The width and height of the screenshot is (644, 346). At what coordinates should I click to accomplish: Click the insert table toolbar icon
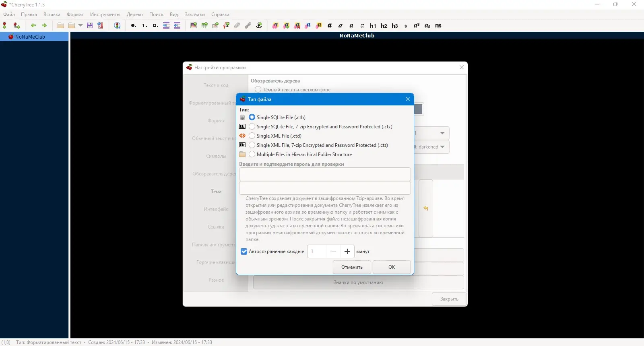pos(204,25)
